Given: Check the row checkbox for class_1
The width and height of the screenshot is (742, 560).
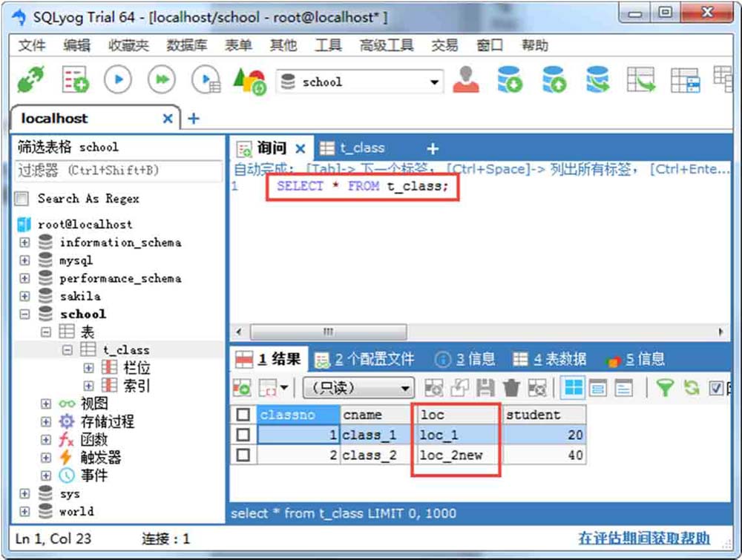Looking at the screenshot, I should [x=243, y=435].
